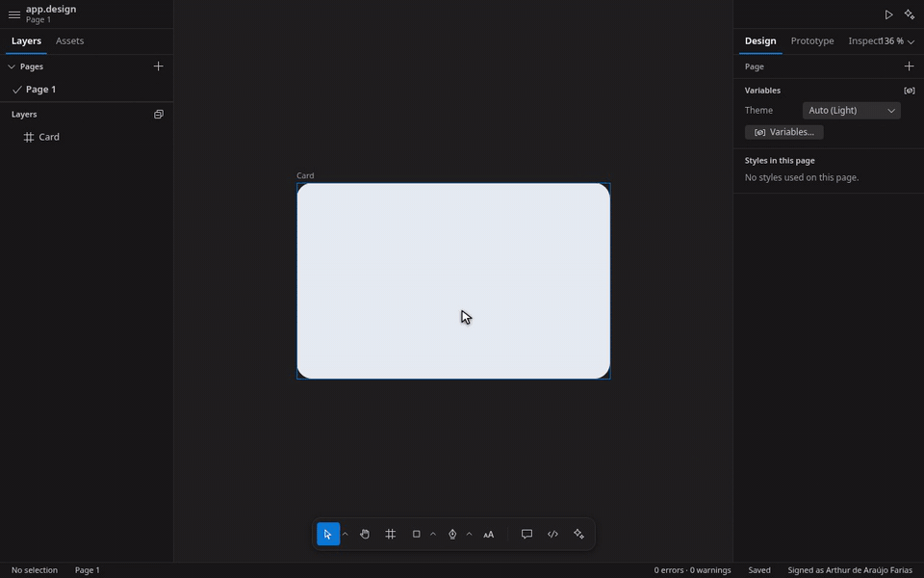The image size is (924, 578).
Task: Switch to the Design tab
Action: point(760,40)
